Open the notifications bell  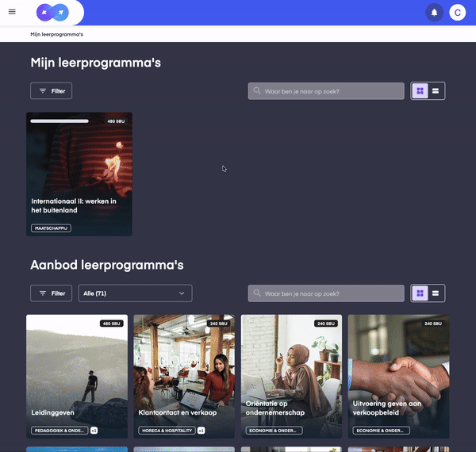pos(435,13)
